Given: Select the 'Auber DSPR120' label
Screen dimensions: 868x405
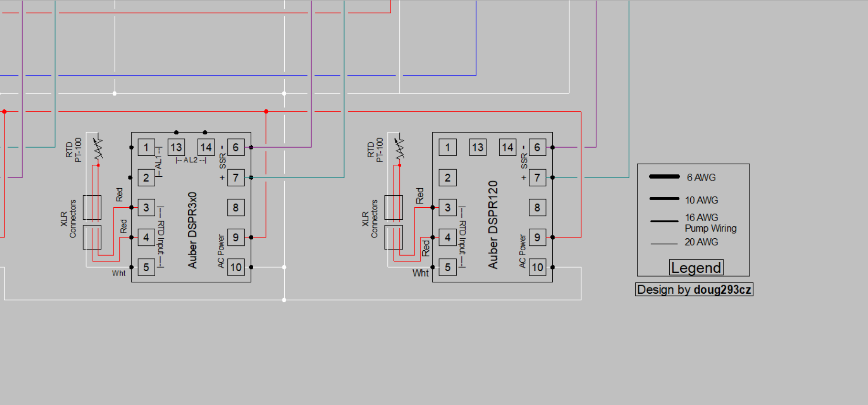Looking at the screenshot, I should pyautogui.click(x=493, y=224).
